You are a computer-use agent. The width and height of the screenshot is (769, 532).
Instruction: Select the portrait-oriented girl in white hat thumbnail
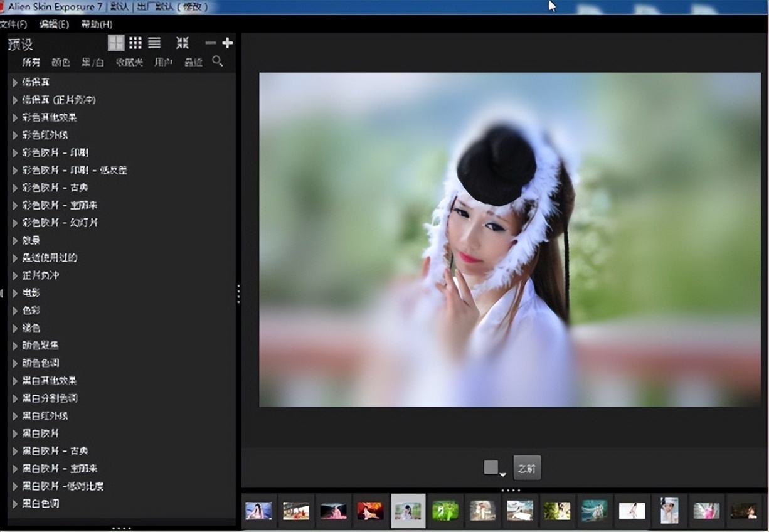(x=669, y=511)
